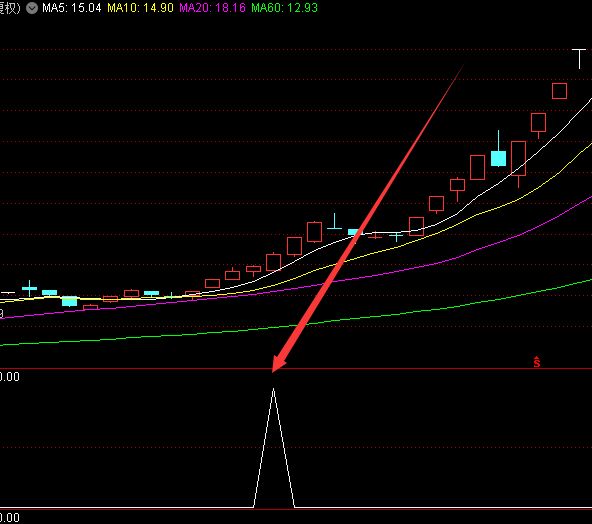Select the large cyan candle on left side
Image resolution: width=592 pixels, height=524 pixels.
69,301
